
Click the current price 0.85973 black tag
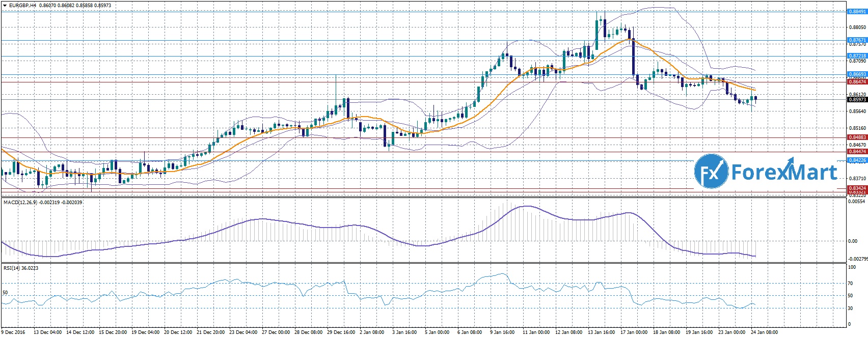pyautogui.click(x=857, y=100)
